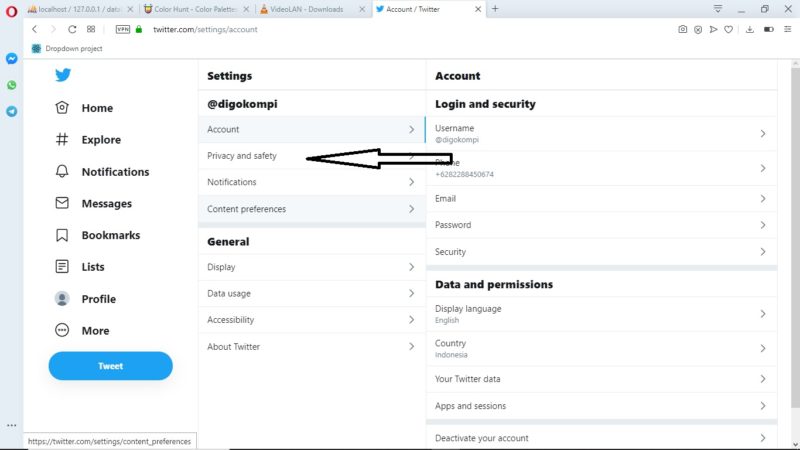Viewport: 800px width, 450px height.
Task: Select Data usage under General
Action: [312, 293]
